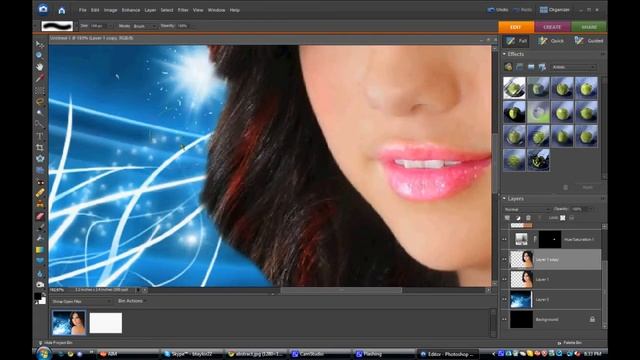Select the Eraser tool
The height and width of the screenshot is (360, 640).
click(40, 216)
